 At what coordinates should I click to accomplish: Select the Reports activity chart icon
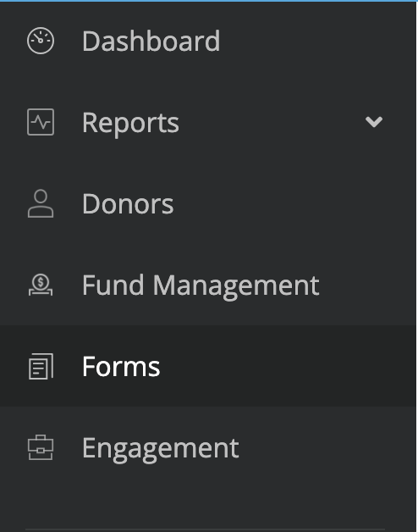(41, 122)
